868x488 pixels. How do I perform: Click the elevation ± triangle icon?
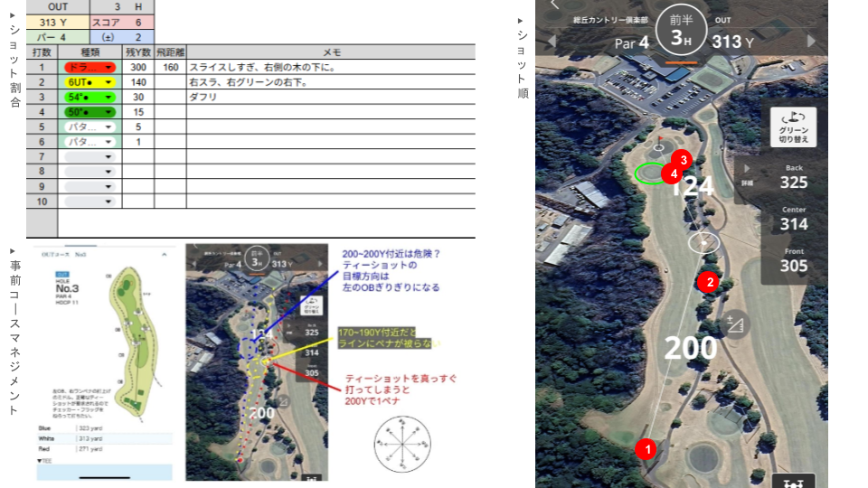pos(737,323)
